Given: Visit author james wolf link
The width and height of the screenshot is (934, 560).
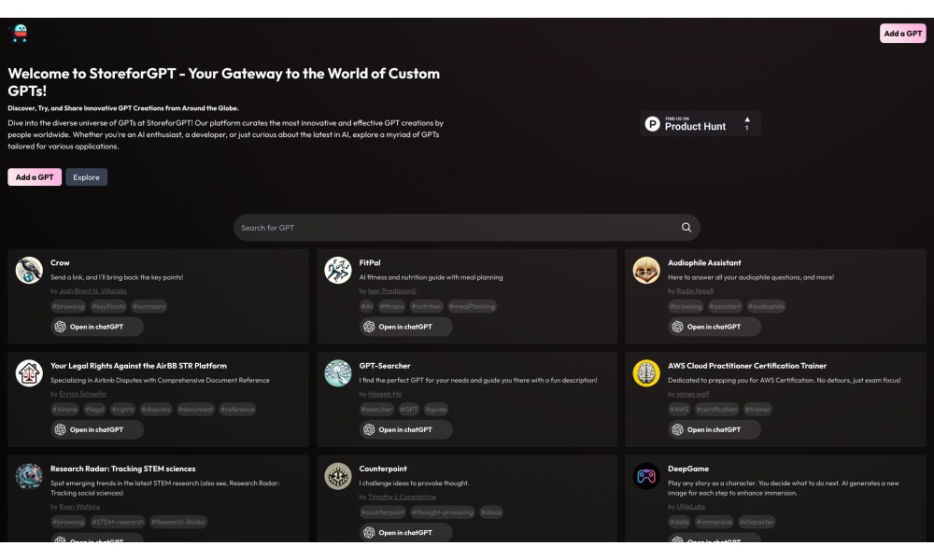Looking at the screenshot, I should [693, 394].
